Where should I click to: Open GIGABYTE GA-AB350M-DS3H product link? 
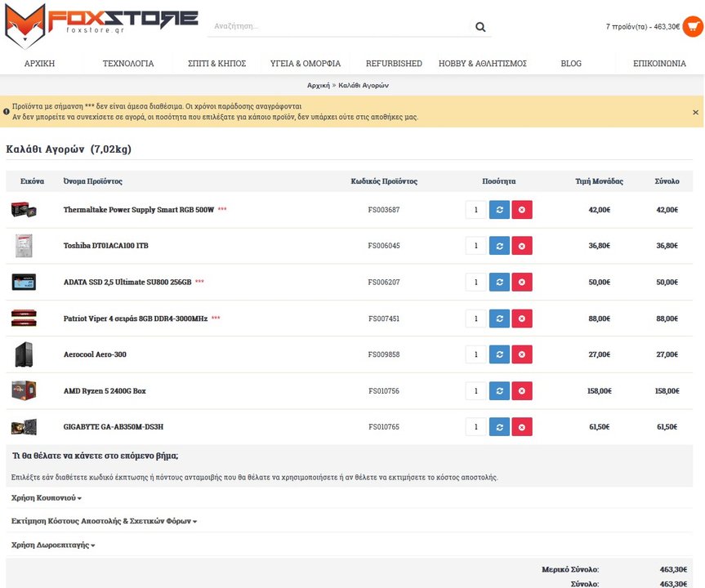(x=114, y=427)
